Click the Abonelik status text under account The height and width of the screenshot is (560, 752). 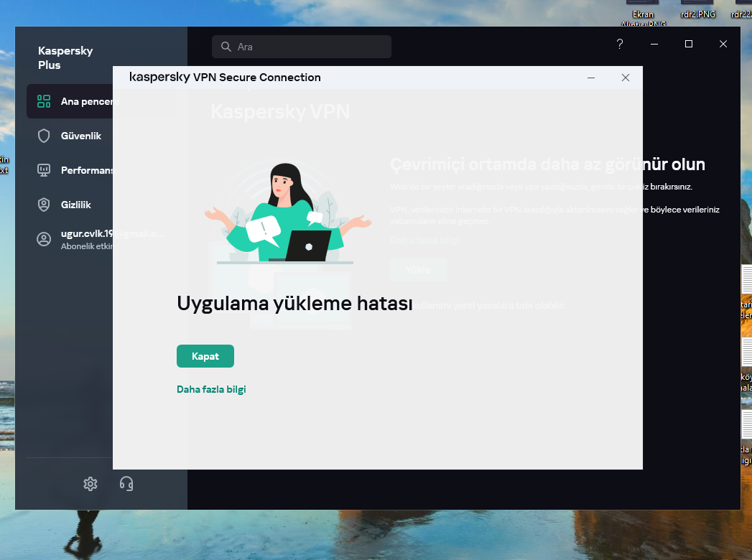(x=87, y=246)
